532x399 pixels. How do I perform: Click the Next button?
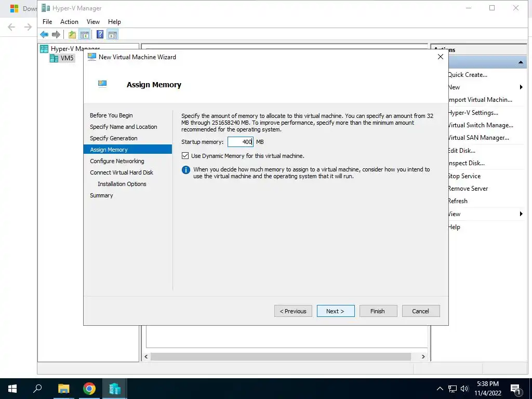[x=336, y=311]
